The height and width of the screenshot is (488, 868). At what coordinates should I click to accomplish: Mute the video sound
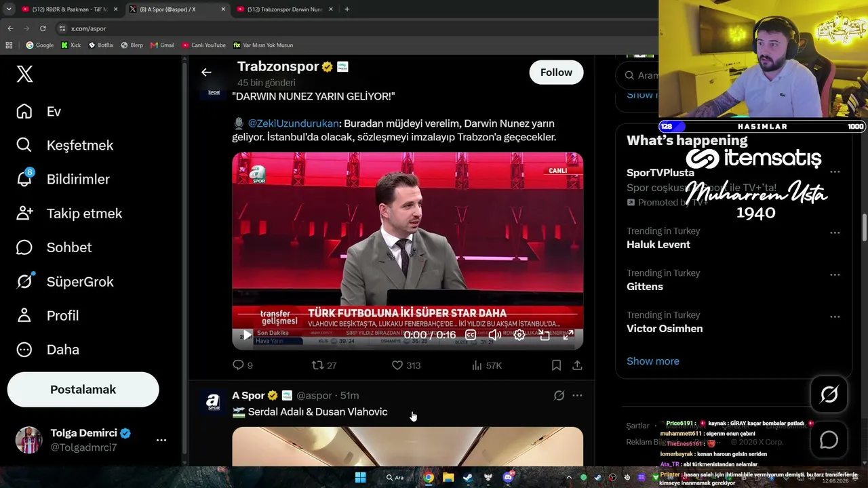click(495, 335)
